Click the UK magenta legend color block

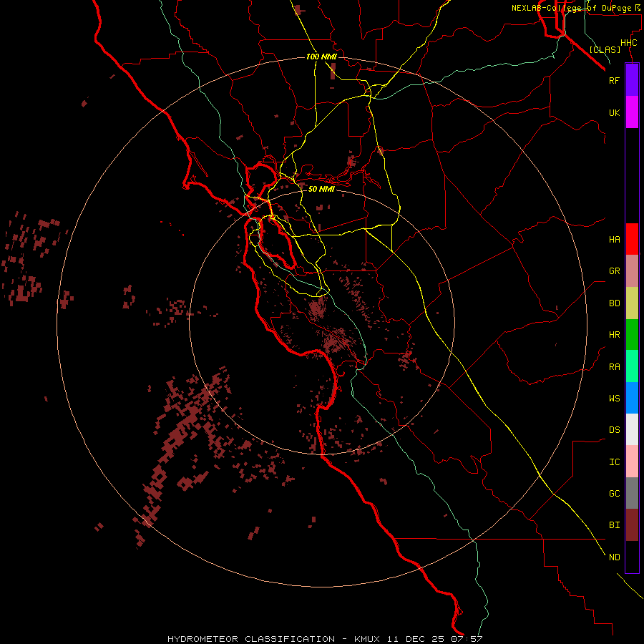[x=632, y=112]
